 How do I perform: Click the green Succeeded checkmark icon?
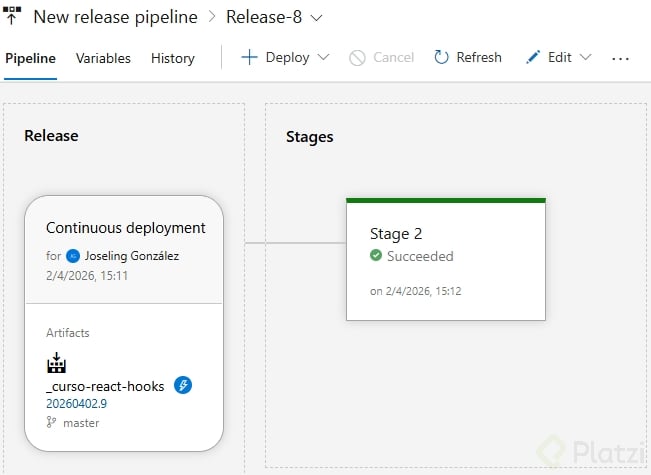[x=376, y=256]
